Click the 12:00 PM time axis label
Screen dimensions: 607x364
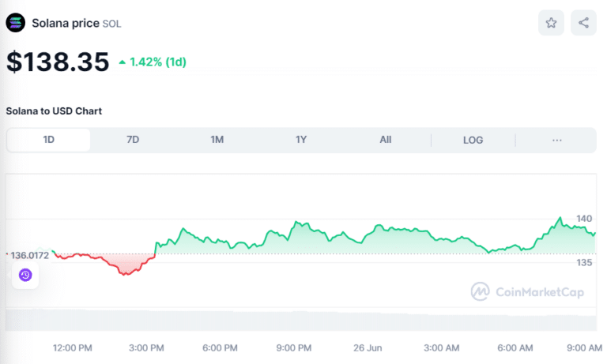click(73, 348)
